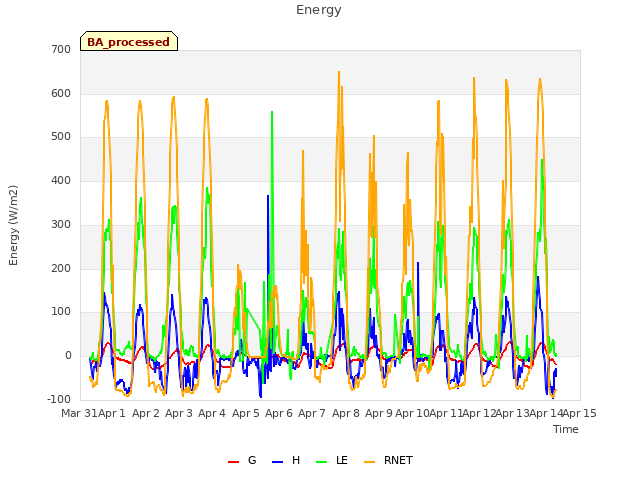Click the G legend label
The height and width of the screenshot is (480, 640).
[x=252, y=460]
